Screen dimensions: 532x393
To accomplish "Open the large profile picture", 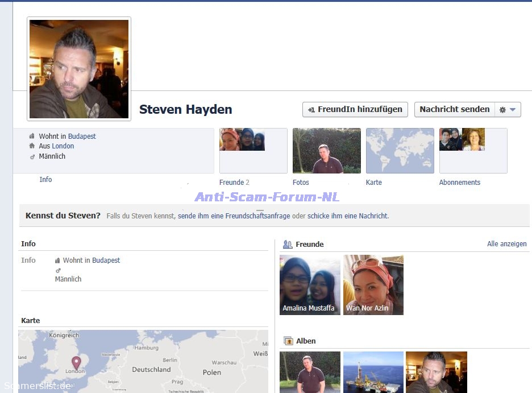I will coord(79,69).
